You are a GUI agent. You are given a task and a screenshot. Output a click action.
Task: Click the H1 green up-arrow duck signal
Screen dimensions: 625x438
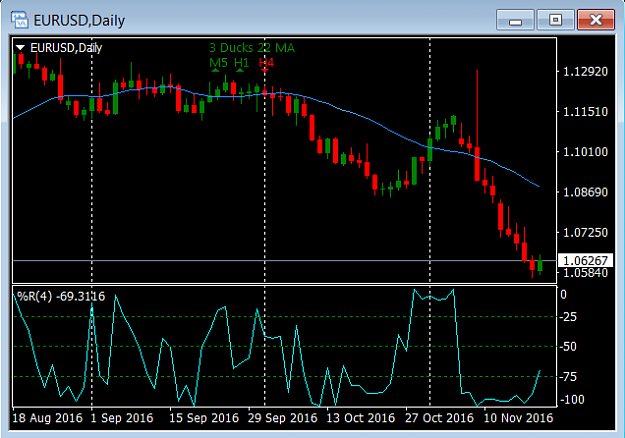pos(240,70)
